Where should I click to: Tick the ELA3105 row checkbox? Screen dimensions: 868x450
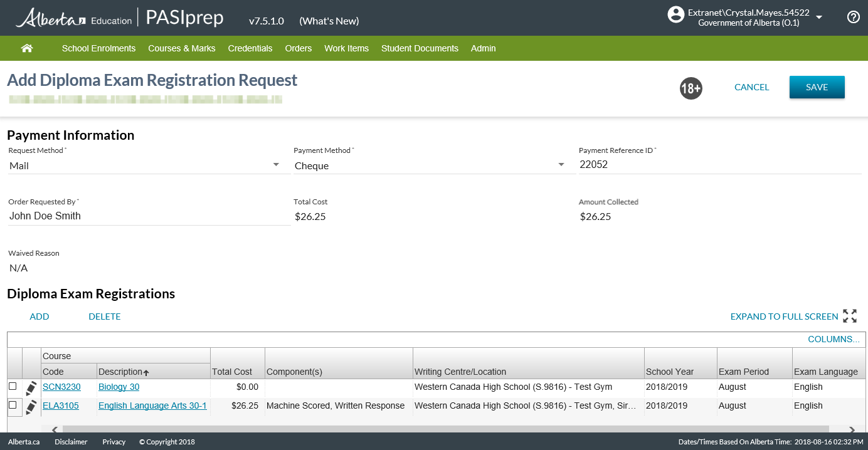point(13,405)
